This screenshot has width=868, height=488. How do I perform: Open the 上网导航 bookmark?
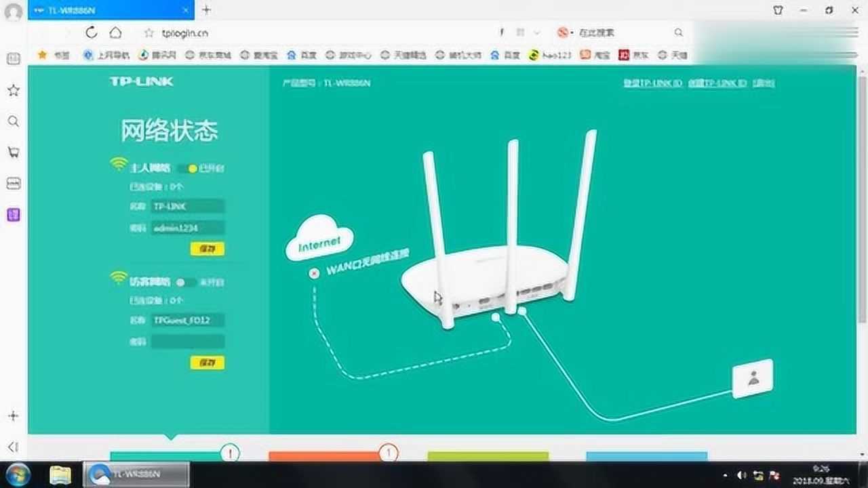pos(107,55)
